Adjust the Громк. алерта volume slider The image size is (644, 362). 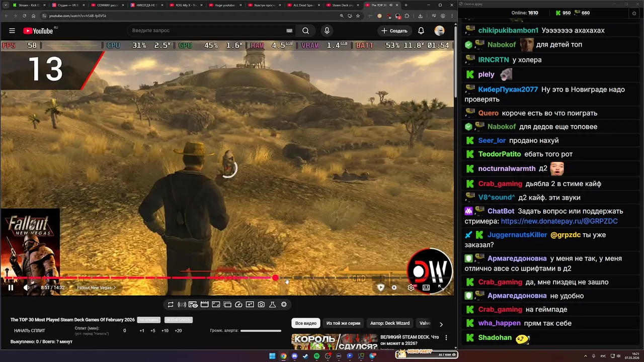(261, 331)
